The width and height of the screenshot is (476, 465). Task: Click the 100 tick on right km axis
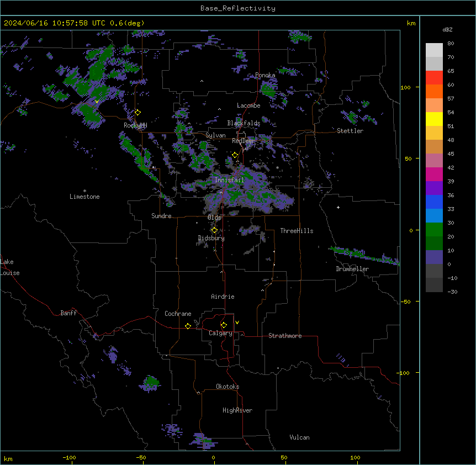405,87
